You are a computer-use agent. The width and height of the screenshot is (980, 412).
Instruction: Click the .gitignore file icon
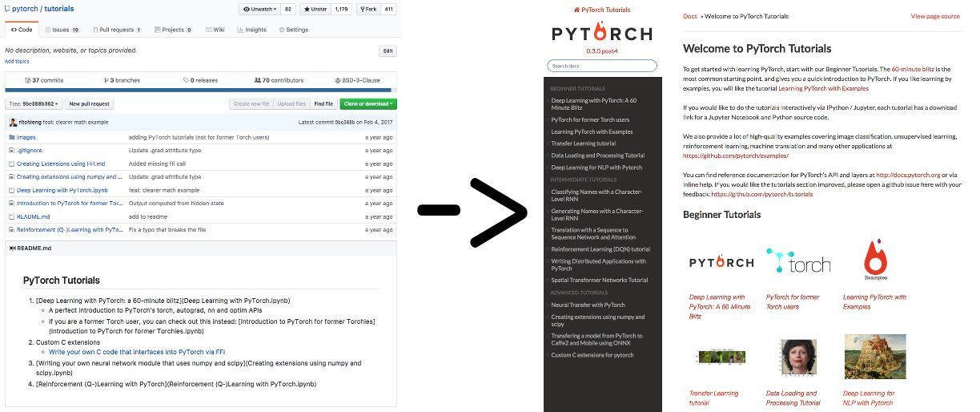pos(11,151)
